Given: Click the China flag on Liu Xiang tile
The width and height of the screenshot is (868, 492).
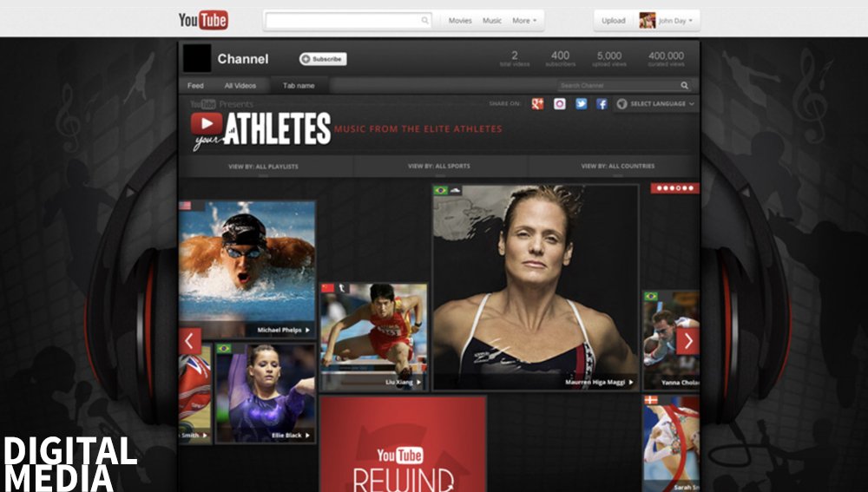Looking at the screenshot, I should coord(328,288).
